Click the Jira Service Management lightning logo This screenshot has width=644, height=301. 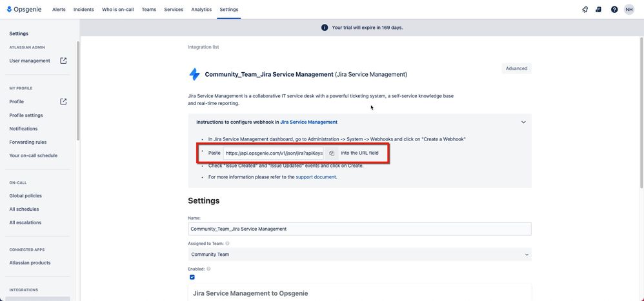point(194,74)
